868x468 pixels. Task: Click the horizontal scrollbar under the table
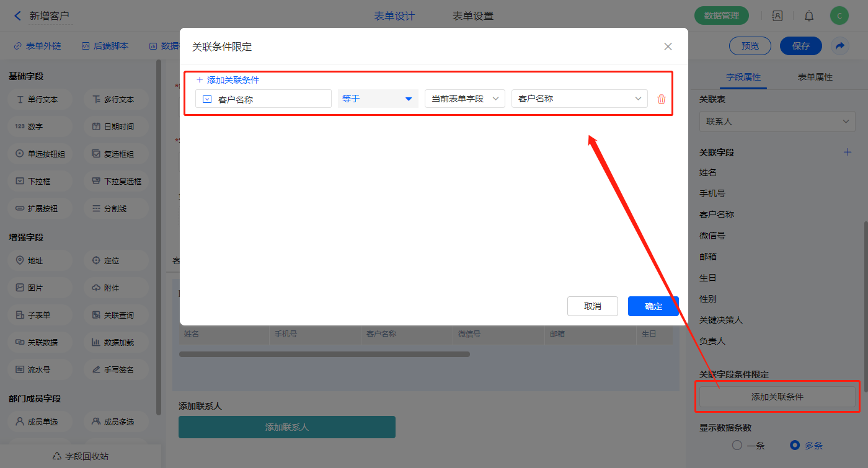(x=324, y=355)
